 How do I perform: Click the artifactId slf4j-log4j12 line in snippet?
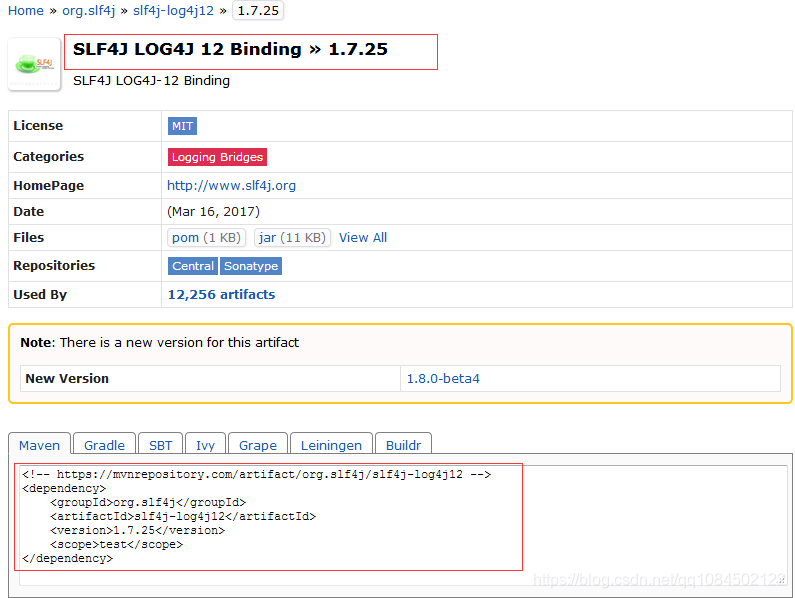(183, 516)
